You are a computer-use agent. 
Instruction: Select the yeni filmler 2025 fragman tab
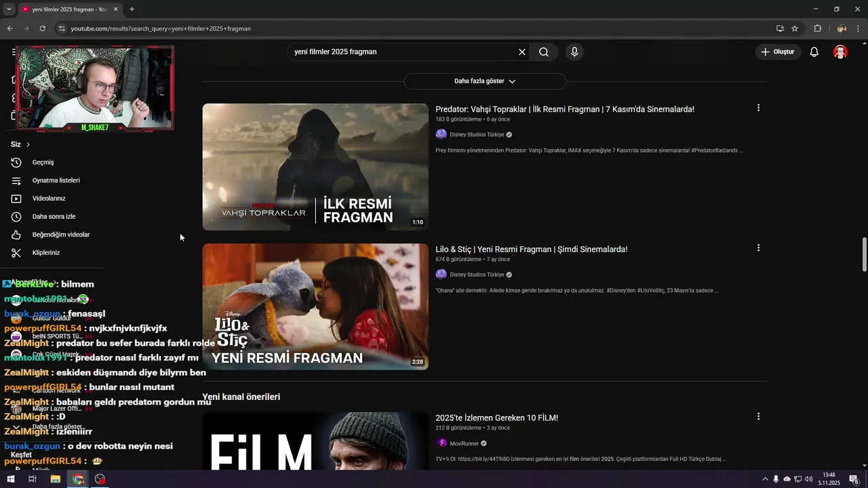pos(70,9)
